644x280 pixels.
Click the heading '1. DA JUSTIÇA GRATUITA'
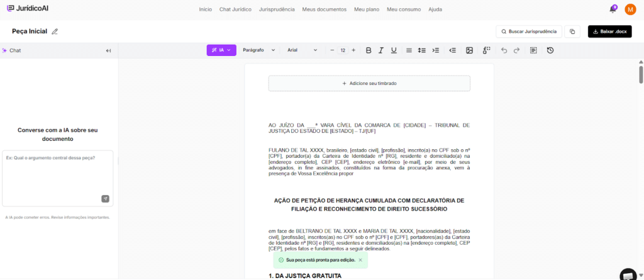(305, 276)
